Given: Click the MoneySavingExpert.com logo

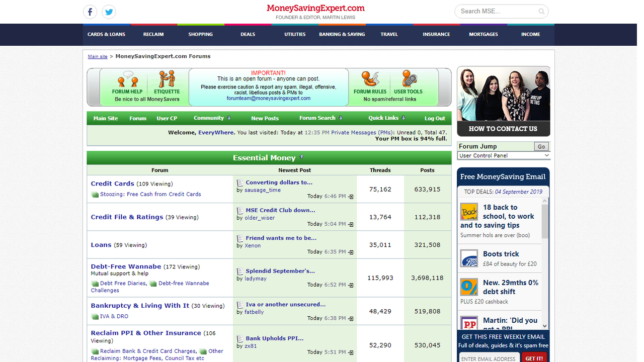Looking at the screenshot, I should 315,9.
